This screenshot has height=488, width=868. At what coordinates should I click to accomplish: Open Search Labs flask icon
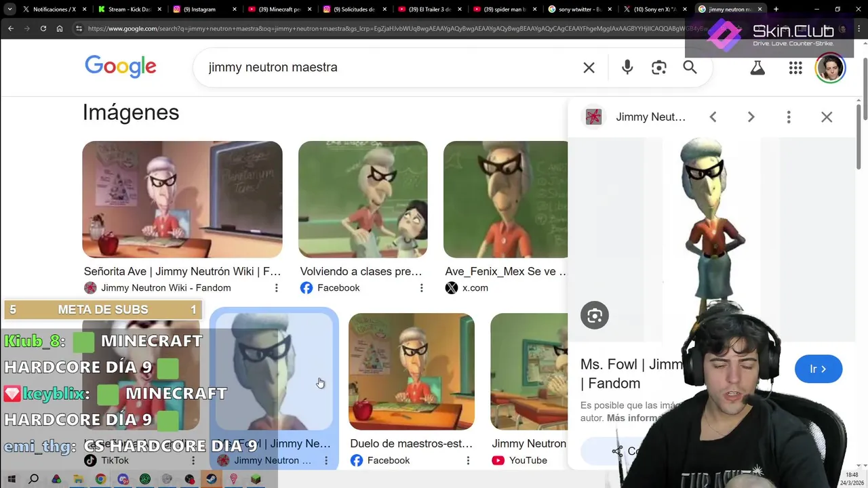click(757, 67)
